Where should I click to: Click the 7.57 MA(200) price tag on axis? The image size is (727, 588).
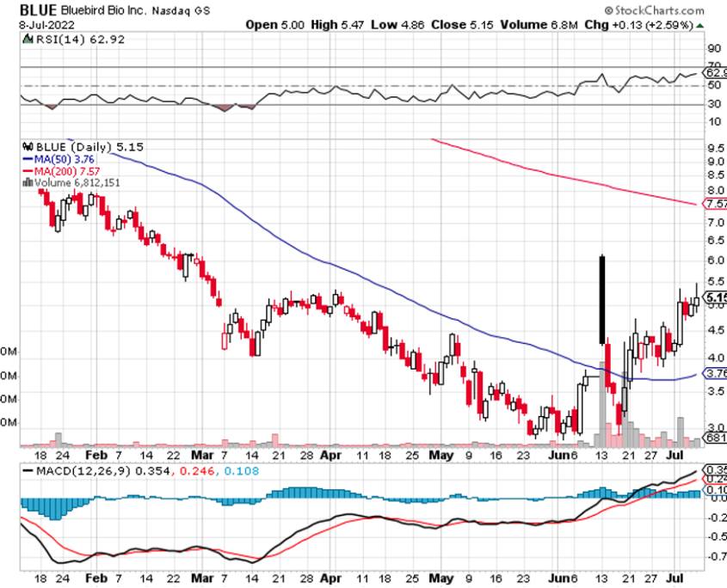(714, 204)
